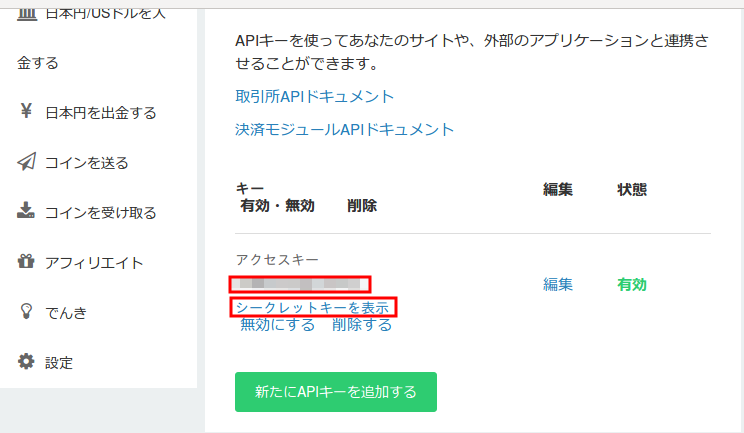Go to アフィリエイト sidebar label

[94, 263]
